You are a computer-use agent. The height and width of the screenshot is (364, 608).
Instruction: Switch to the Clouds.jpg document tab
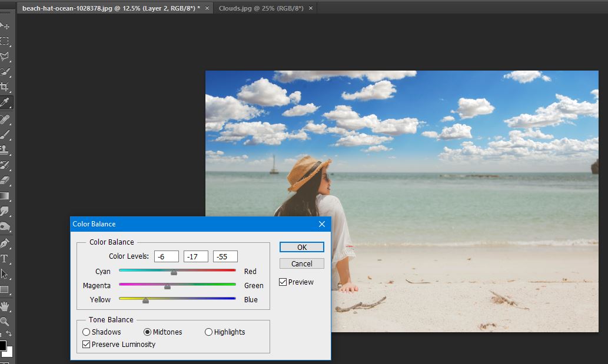(x=261, y=8)
